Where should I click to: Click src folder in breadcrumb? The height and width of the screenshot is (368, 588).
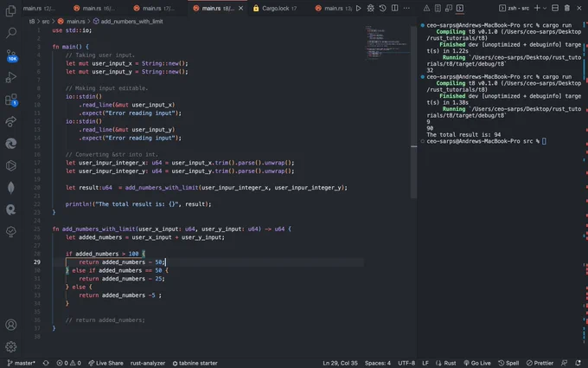tap(45, 22)
